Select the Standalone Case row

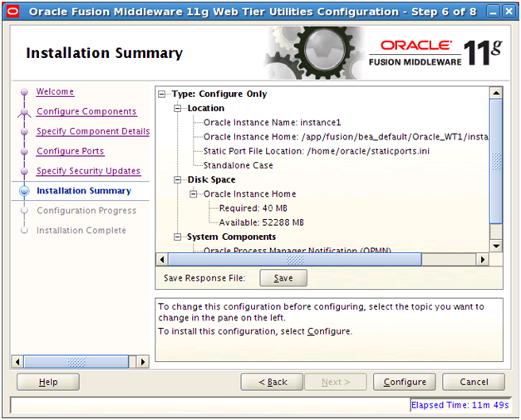tap(238, 166)
